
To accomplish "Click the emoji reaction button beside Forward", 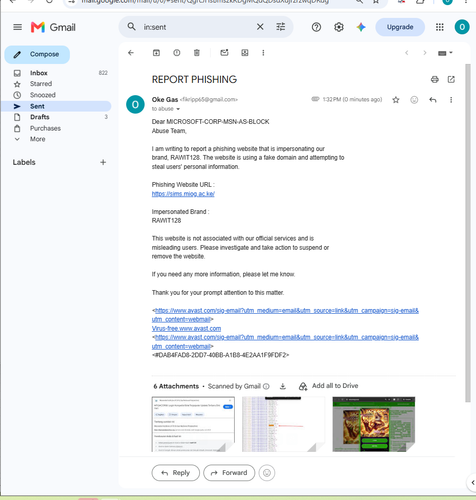I will [267, 473].
